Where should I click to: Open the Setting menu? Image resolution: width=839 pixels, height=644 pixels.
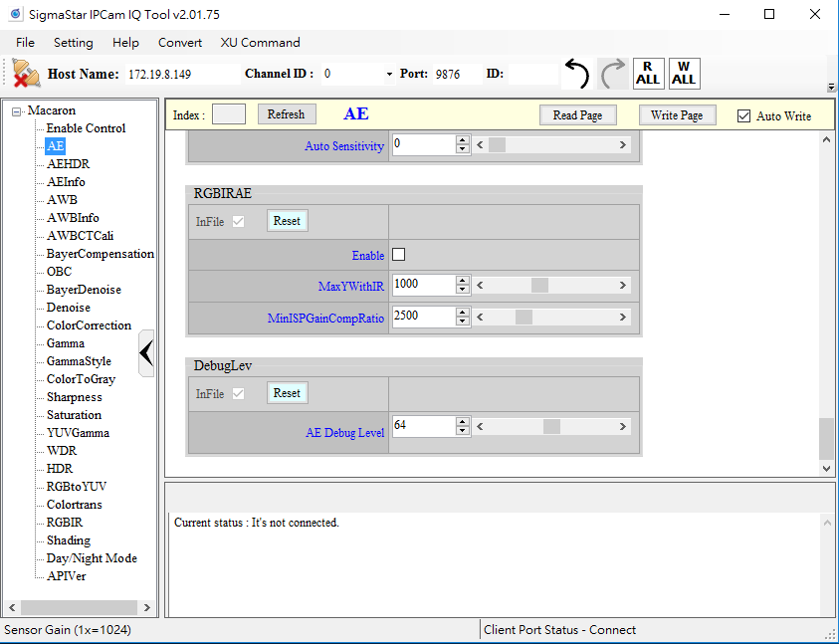coord(73,43)
